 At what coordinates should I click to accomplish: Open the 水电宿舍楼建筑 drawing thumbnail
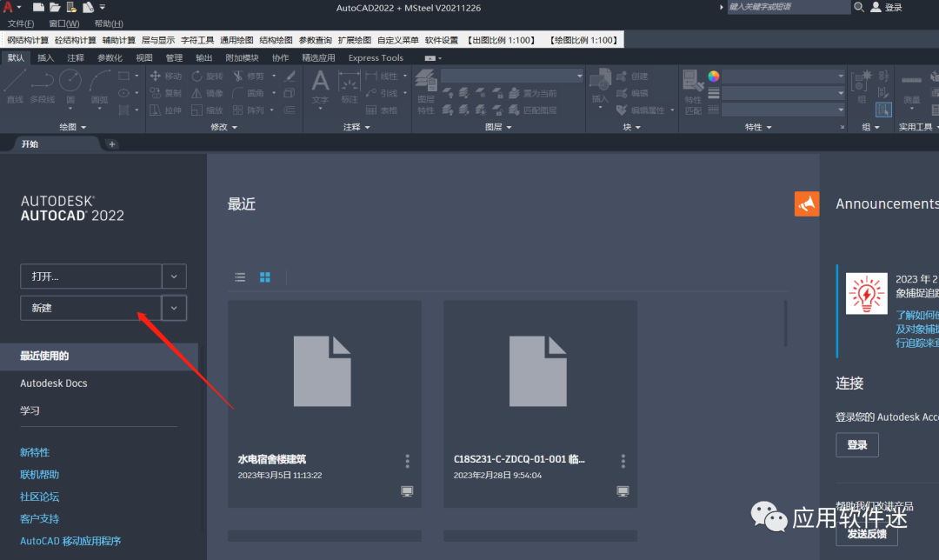point(324,404)
